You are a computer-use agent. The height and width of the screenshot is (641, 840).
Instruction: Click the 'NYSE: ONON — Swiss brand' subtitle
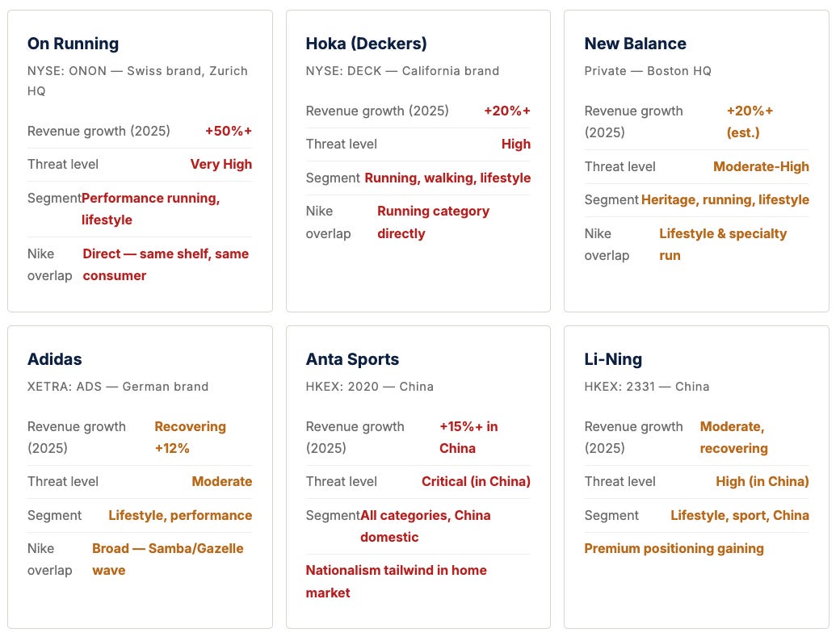tap(137, 81)
